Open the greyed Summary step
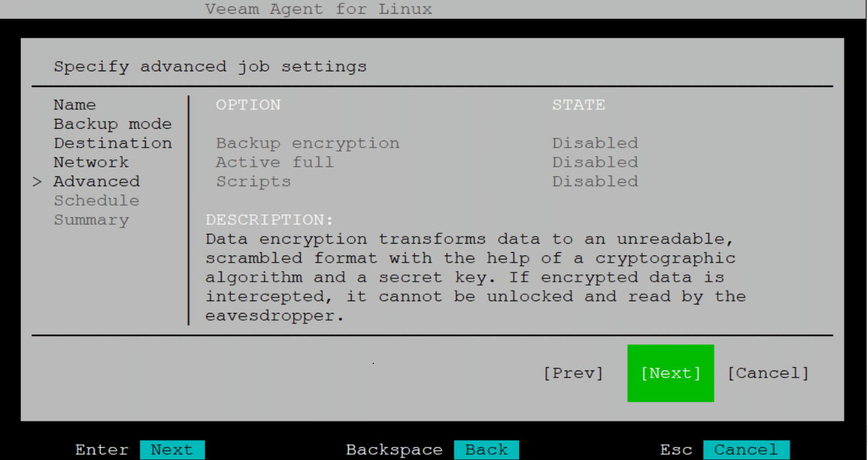Viewport: 868px width, 460px height. pyautogui.click(x=91, y=220)
